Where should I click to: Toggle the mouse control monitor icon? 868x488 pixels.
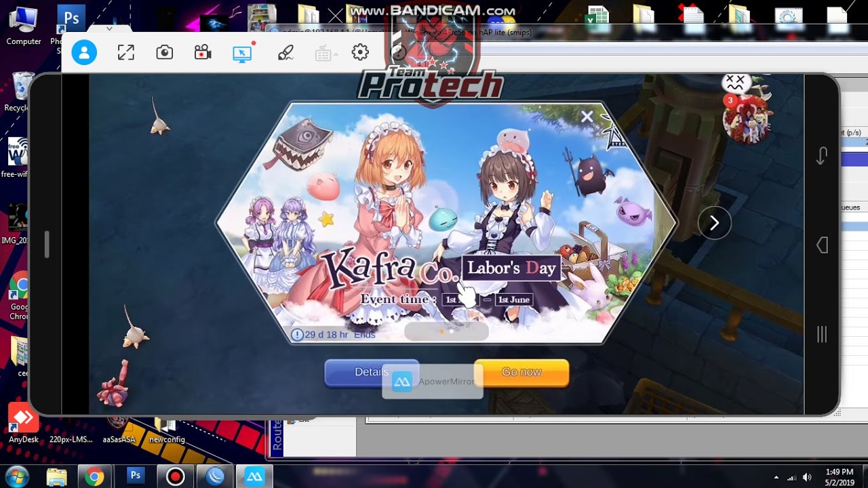242,53
